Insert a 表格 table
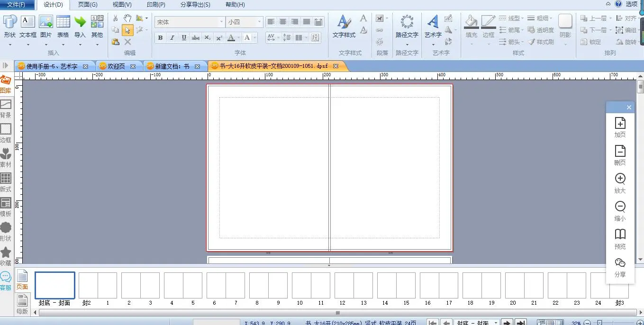Viewport: 644px width, 325px height. point(63,26)
